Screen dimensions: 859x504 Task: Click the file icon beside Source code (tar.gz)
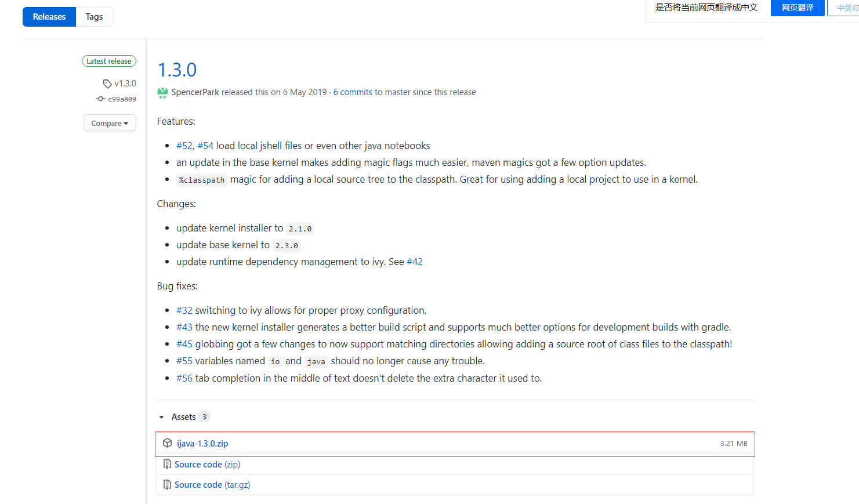(x=166, y=484)
